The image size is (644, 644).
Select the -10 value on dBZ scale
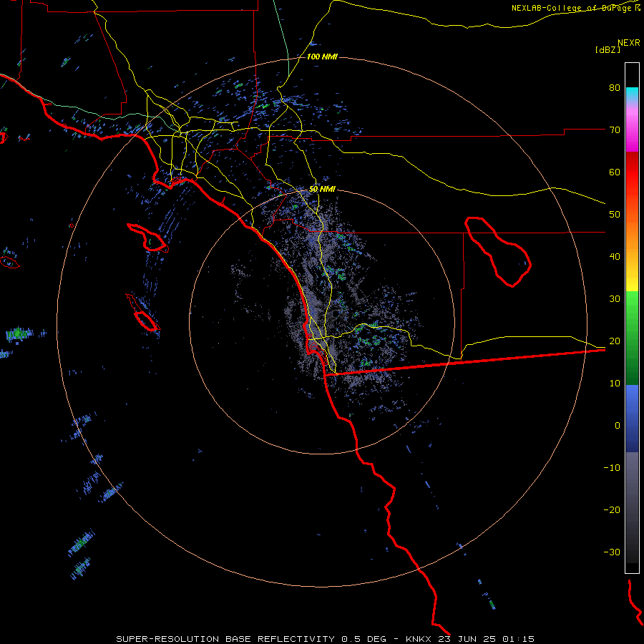(x=612, y=468)
